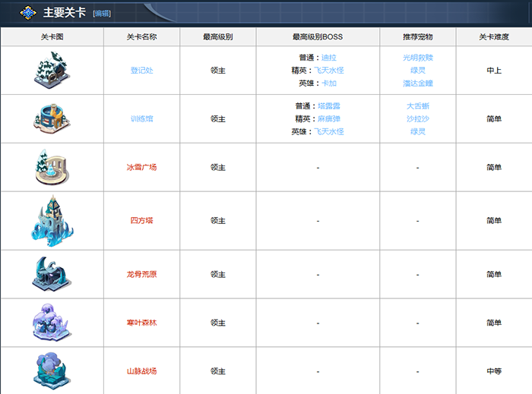Click the 关卡难度 column header
Viewport: 532px width, 394px height.
click(493, 36)
